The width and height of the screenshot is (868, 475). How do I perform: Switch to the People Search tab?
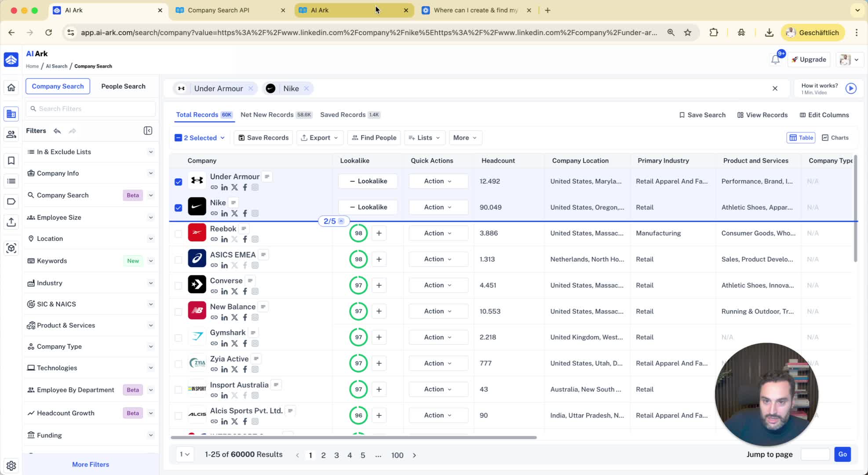coord(123,86)
